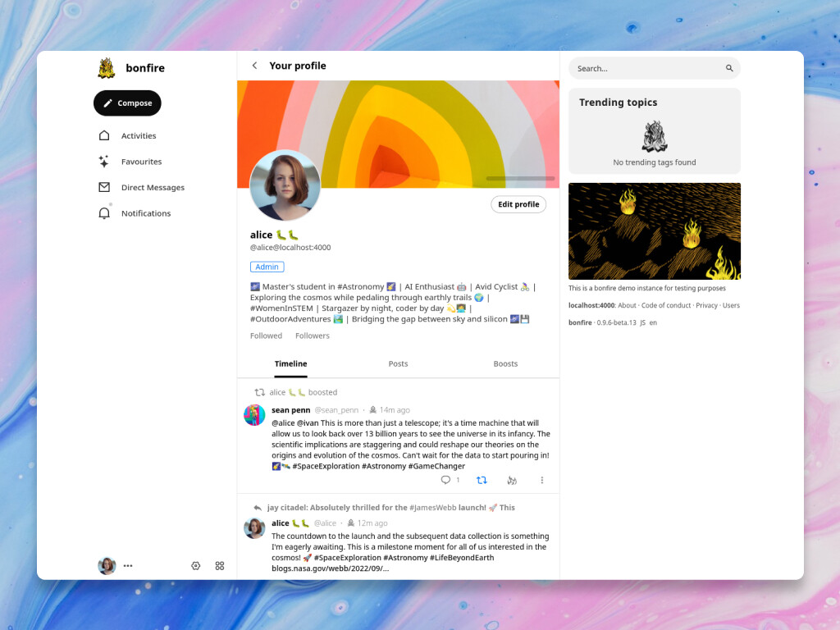840x630 pixels.
Task: Open the apps grid icon near the settings gear
Action: [219, 565]
